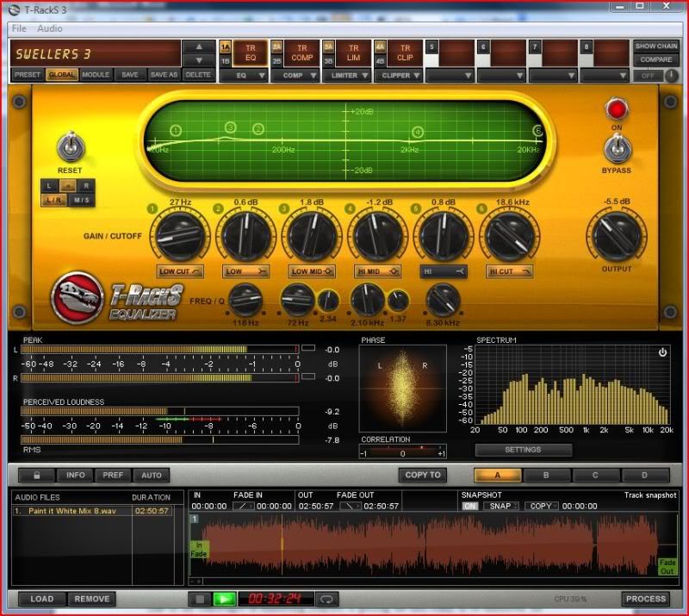The height and width of the screenshot is (616, 689).
Task: Toggle the LOW CUT filter button
Action: tap(180, 271)
